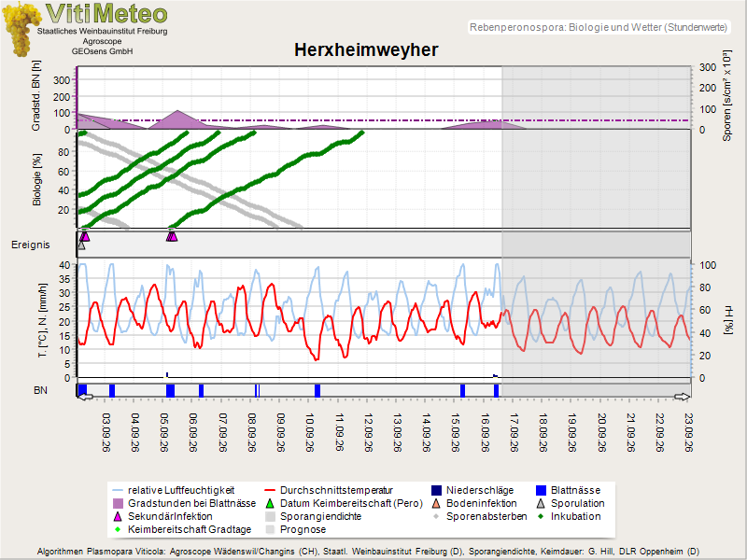747x560 pixels.
Task: Click the grey Sporulation triangle in Ereignis row
Action: [81, 245]
